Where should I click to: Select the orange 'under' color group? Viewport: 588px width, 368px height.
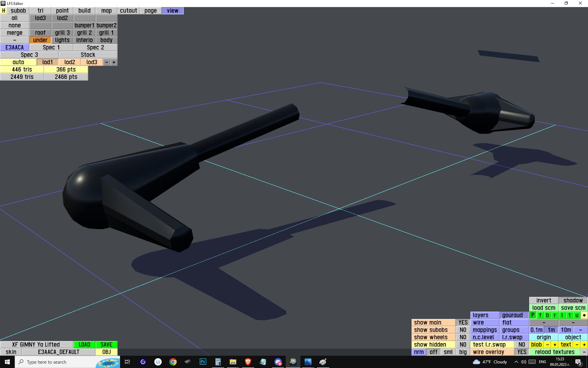pyautogui.click(x=40, y=40)
